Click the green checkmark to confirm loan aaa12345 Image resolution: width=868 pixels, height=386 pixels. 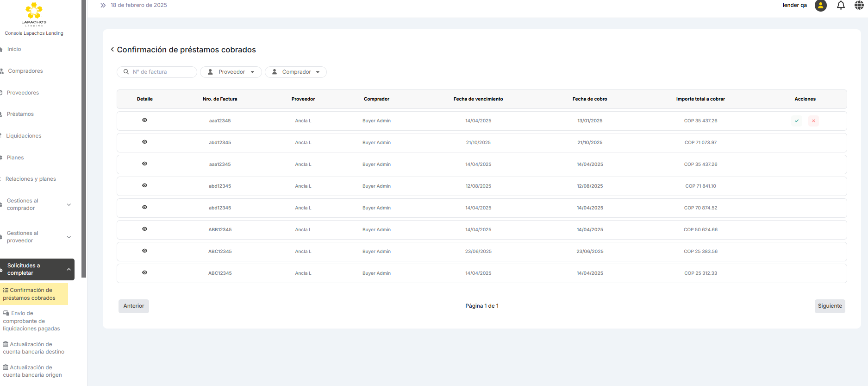pyautogui.click(x=797, y=121)
